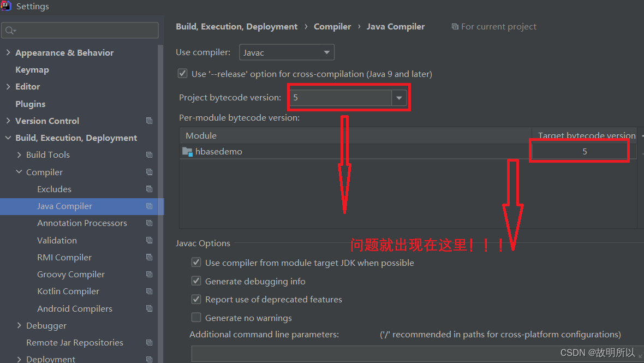Open Android Compilers settings

point(75,308)
